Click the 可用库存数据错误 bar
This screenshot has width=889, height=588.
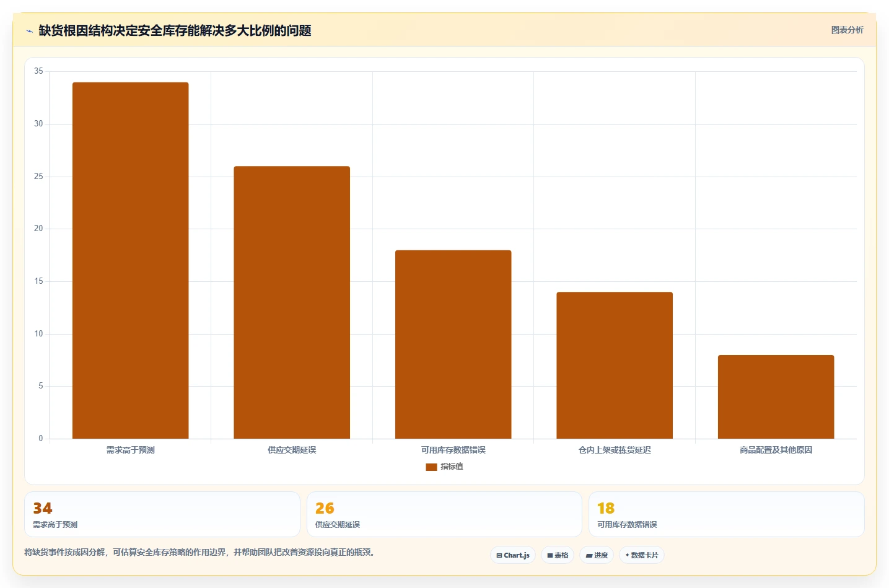[x=453, y=344]
